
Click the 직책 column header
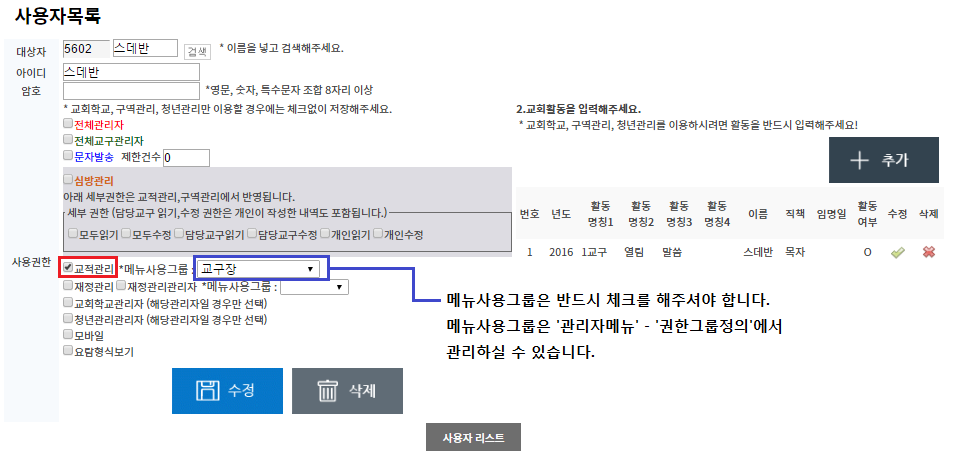tap(795, 214)
